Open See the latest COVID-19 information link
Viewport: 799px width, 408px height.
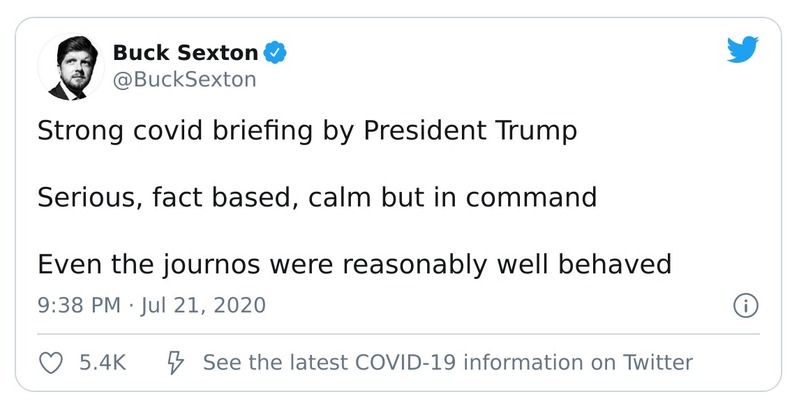pyautogui.click(x=447, y=361)
